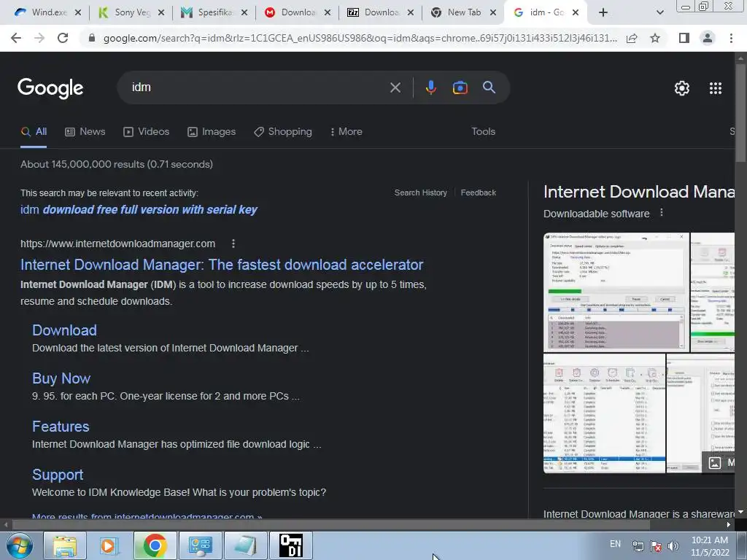
Task: Open the Chrome side panel icon
Action: [x=684, y=38]
